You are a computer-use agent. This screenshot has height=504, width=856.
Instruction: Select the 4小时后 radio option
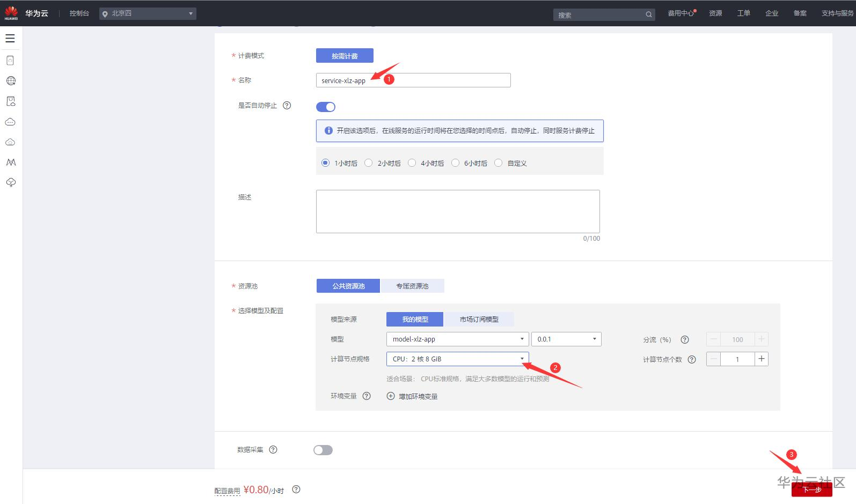pos(412,163)
